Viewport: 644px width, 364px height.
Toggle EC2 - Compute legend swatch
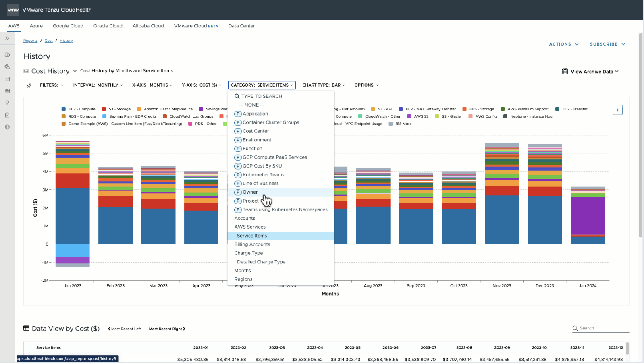(64, 109)
